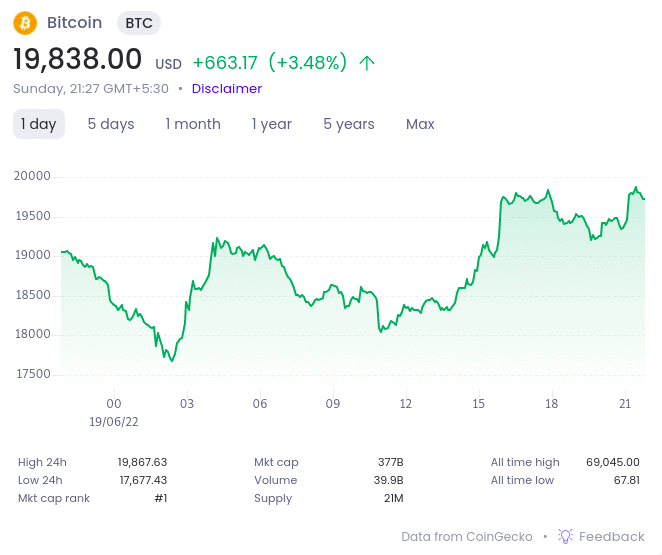
Task: Click the 18500 y-axis label
Action: pos(33,295)
